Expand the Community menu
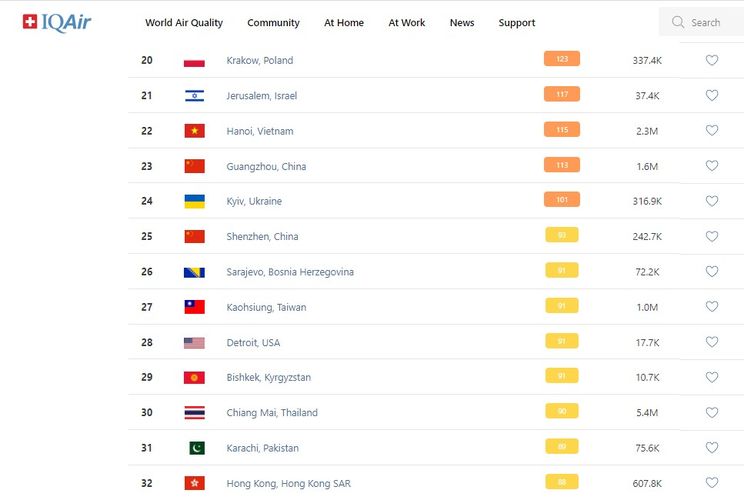Viewport: 744px width, 500px height. click(x=273, y=23)
